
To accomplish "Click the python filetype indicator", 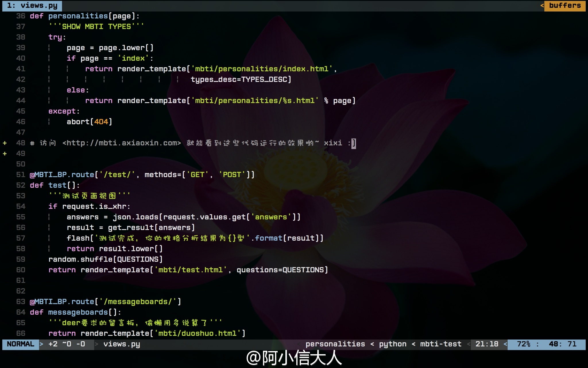I will tap(392, 344).
